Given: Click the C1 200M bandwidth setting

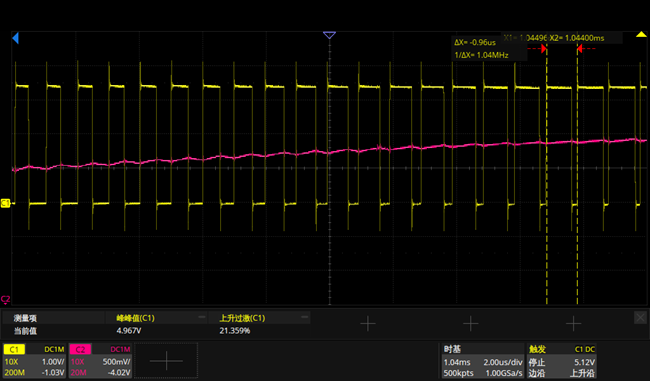Looking at the screenshot, I should [15, 372].
